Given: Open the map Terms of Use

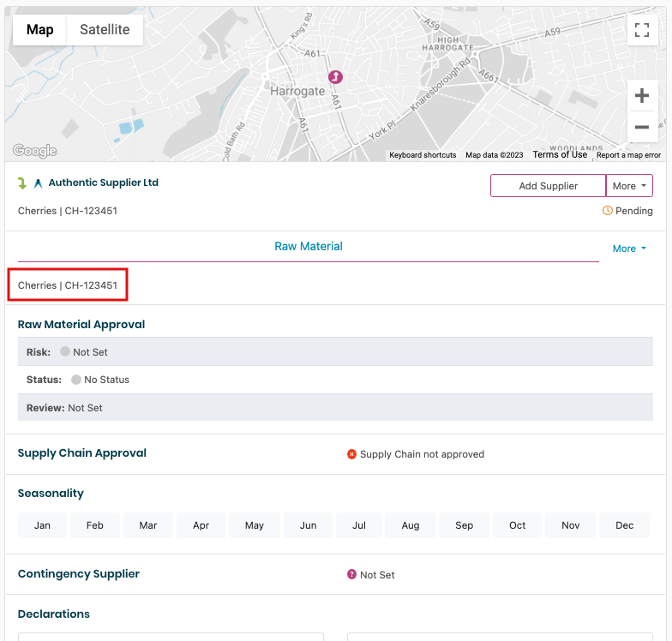Looking at the screenshot, I should pos(560,155).
